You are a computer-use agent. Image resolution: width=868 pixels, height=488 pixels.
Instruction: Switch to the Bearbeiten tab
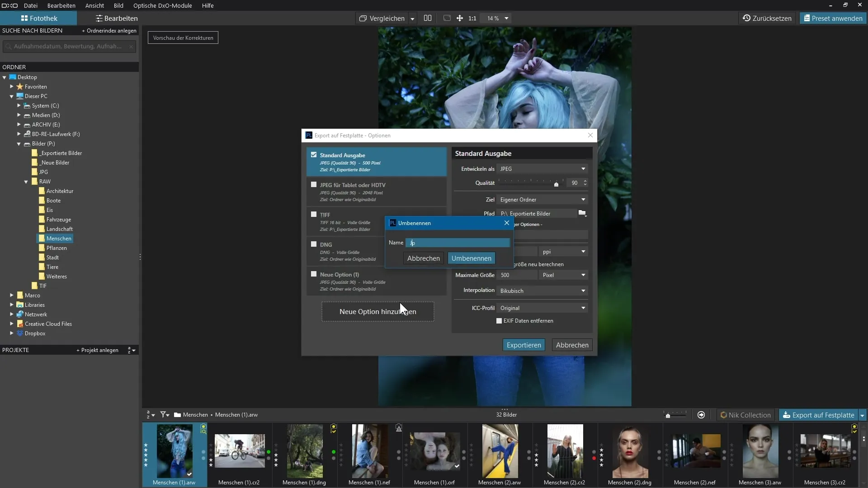tap(117, 18)
